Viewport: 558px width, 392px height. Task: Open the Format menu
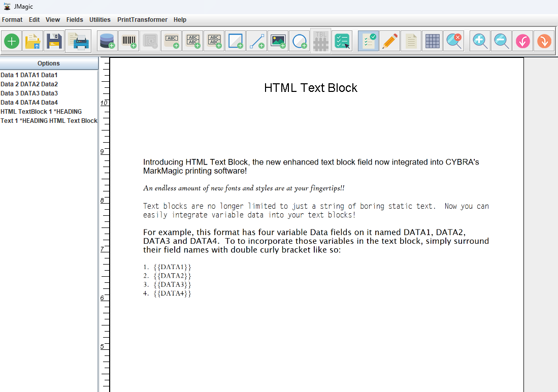coord(12,20)
